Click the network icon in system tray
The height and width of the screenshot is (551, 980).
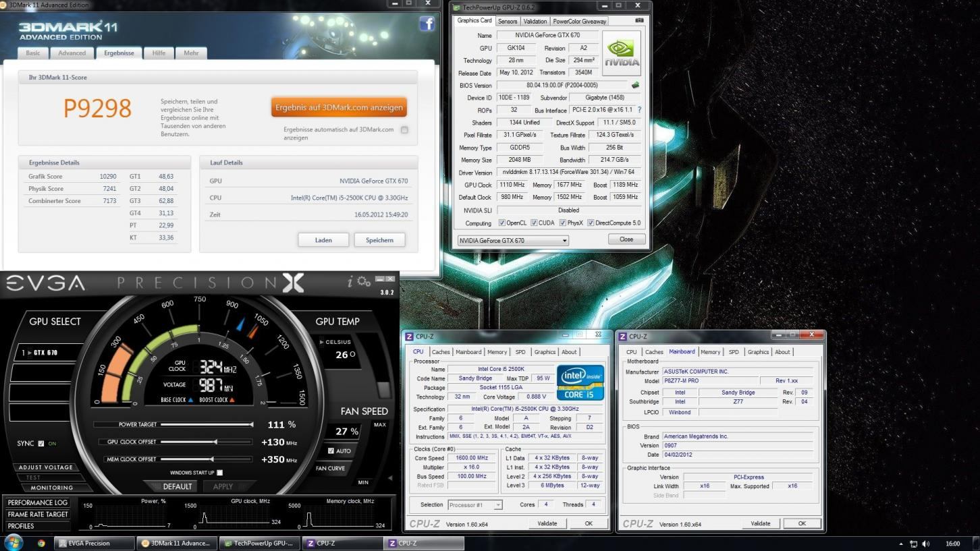[x=914, y=544]
